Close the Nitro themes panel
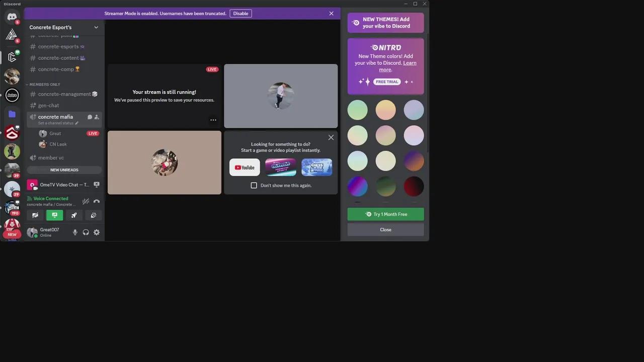This screenshot has width=644, height=362. [385, 230]
